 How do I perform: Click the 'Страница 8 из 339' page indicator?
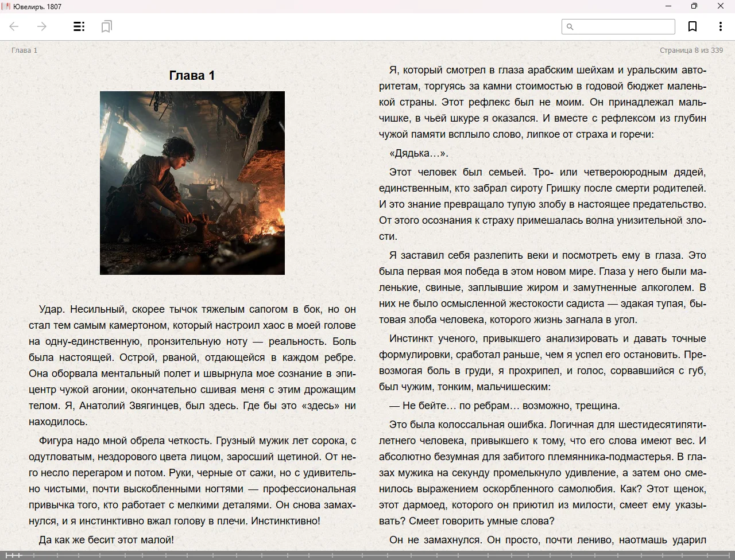(x=691, y=50)
